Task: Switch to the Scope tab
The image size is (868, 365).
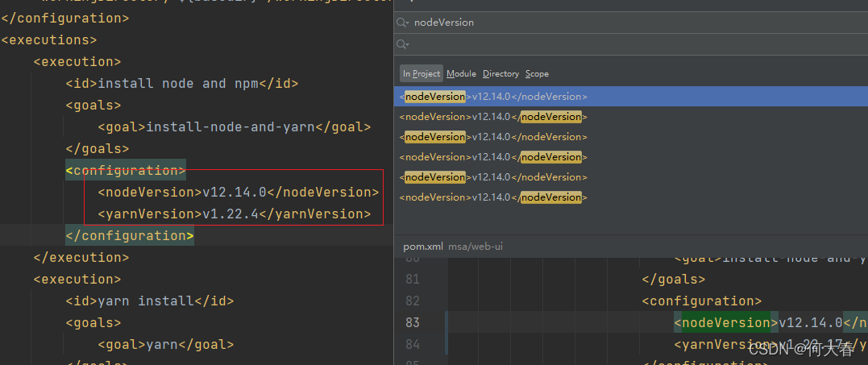Action: [x=537, y=73]
